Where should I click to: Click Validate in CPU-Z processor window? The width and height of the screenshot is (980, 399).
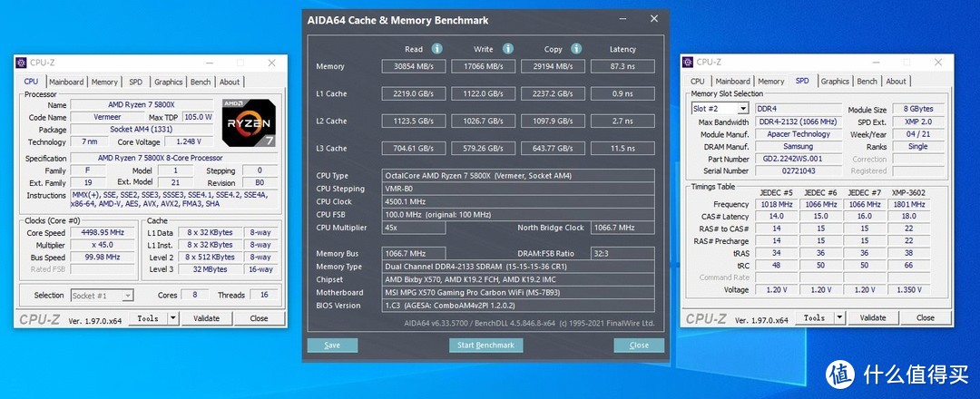pos(207,318)
